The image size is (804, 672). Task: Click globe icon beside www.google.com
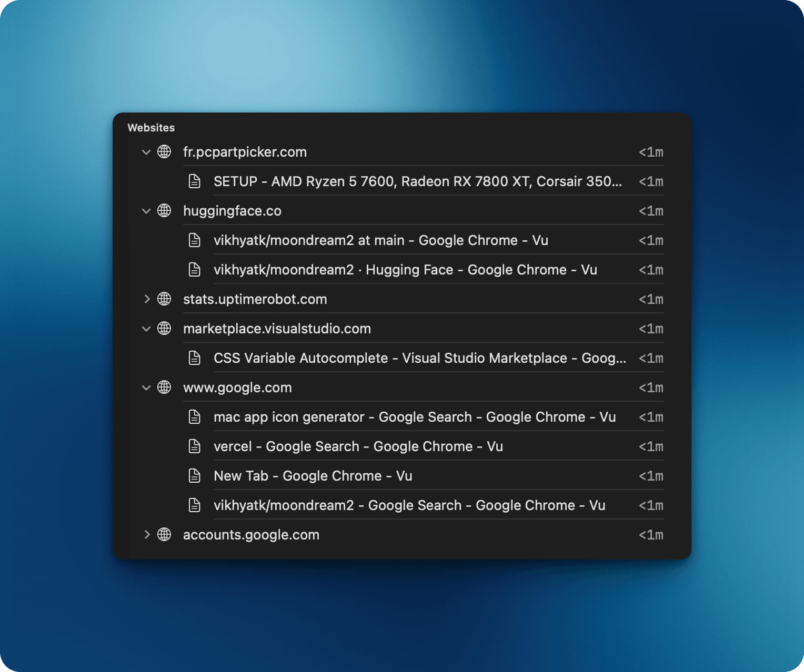pyautogui.click(x=164, y=388)
